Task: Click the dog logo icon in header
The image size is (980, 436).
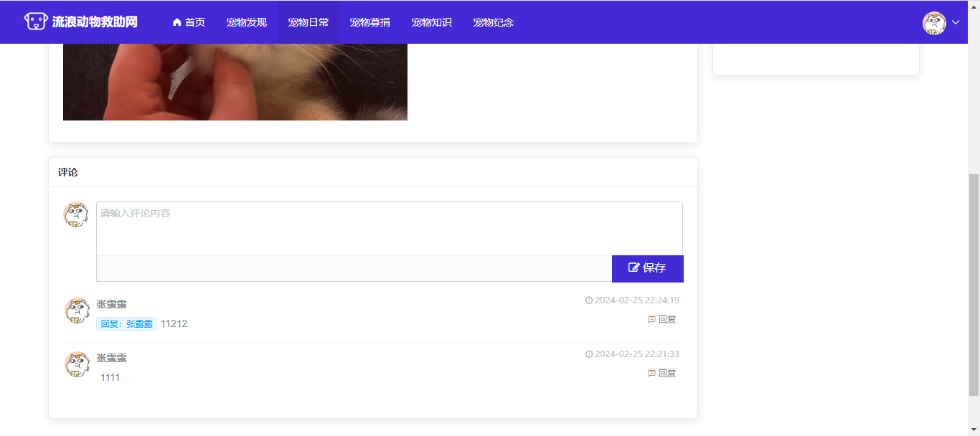Action: click(x=36, y=22)
